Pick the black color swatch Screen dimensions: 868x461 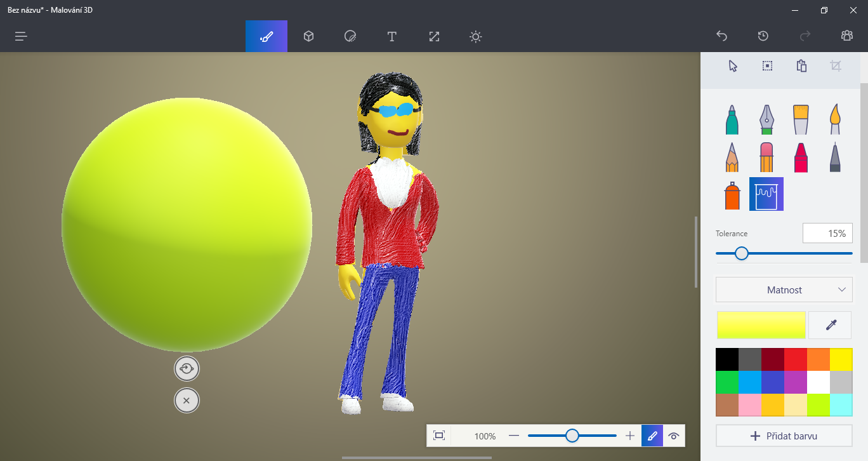pyautogui.click(x=727, y=359)
